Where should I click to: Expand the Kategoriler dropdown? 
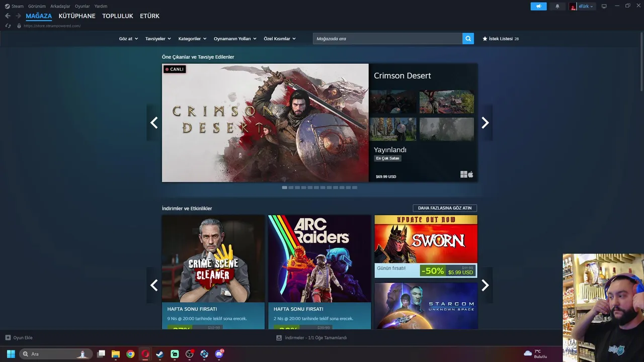193,39
